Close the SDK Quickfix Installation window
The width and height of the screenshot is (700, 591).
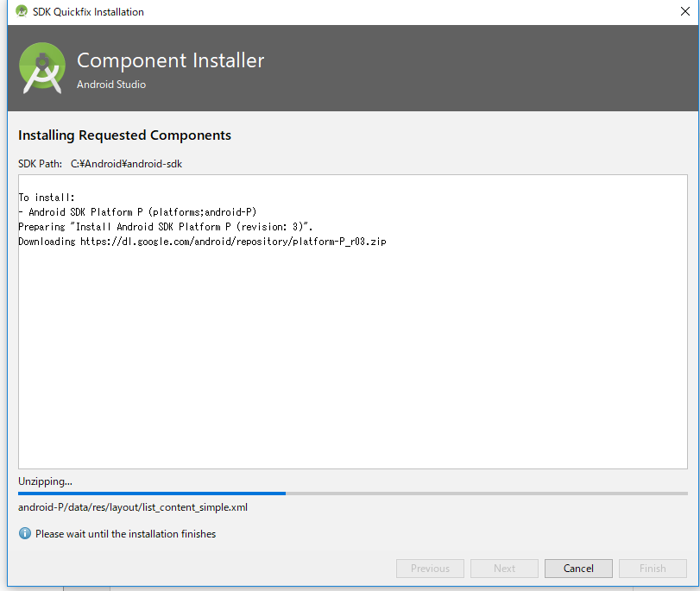pyautogui.click(x=684, y=11)
